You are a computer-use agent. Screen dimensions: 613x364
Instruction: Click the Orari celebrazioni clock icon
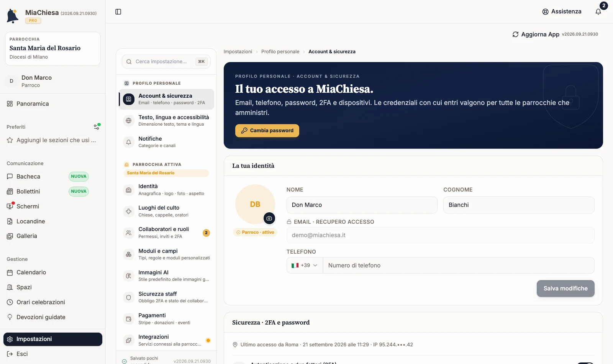[10, 302]
